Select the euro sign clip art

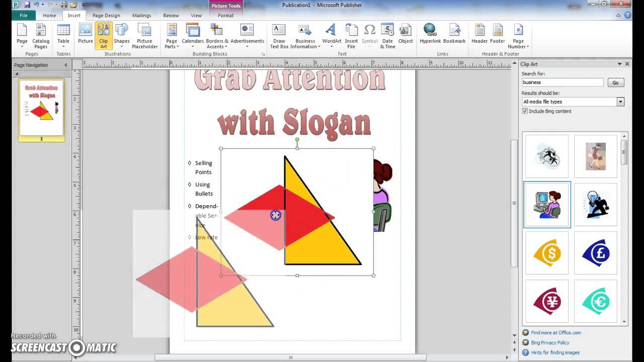point(596,301)
